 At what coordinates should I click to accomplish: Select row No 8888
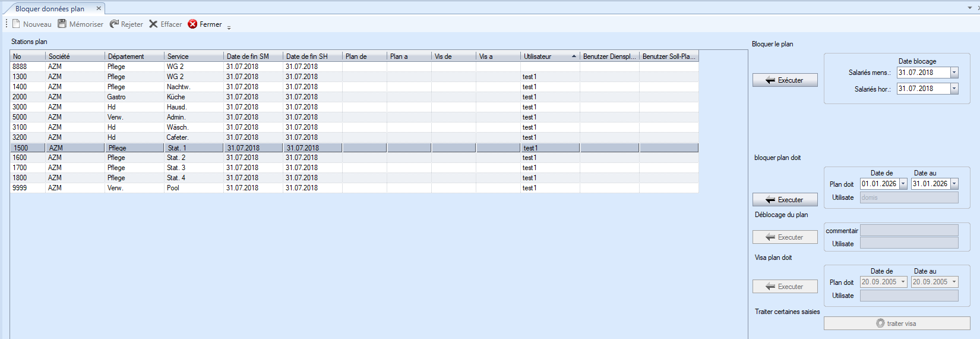(x=355, y=67)
